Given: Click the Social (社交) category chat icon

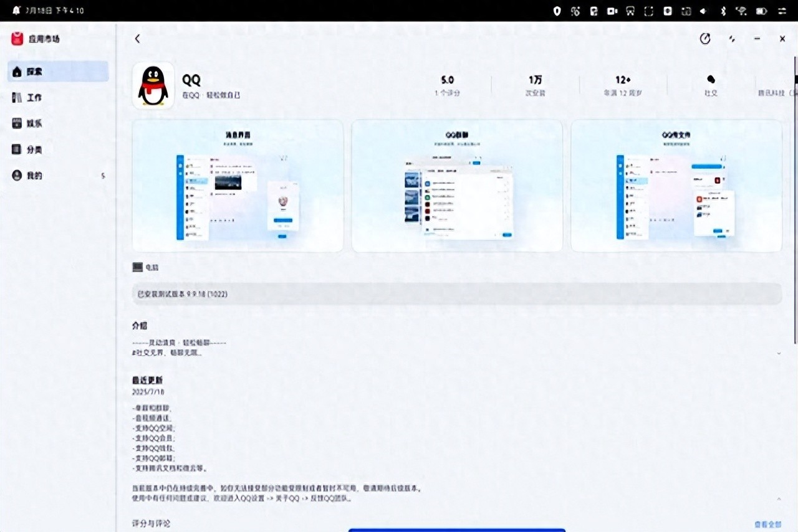Looking at the screenshot, I should [x=711, y=80].
